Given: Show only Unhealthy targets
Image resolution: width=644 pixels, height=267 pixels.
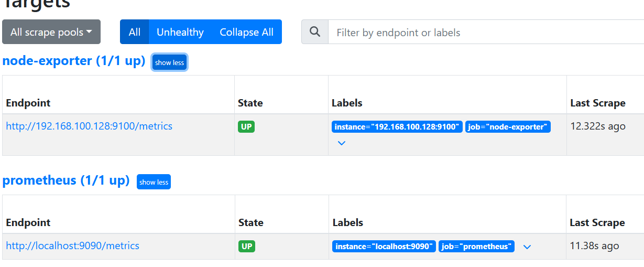Looking at the screenshot, I should tap(180, 32).
